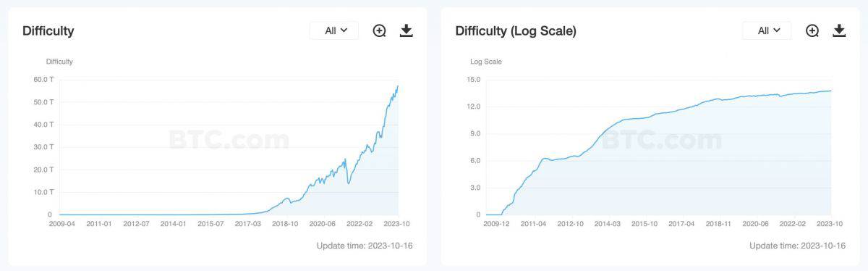This screenshot has width=868, height=271.
Task: Download the Difficulty chart
Action: 407,30
